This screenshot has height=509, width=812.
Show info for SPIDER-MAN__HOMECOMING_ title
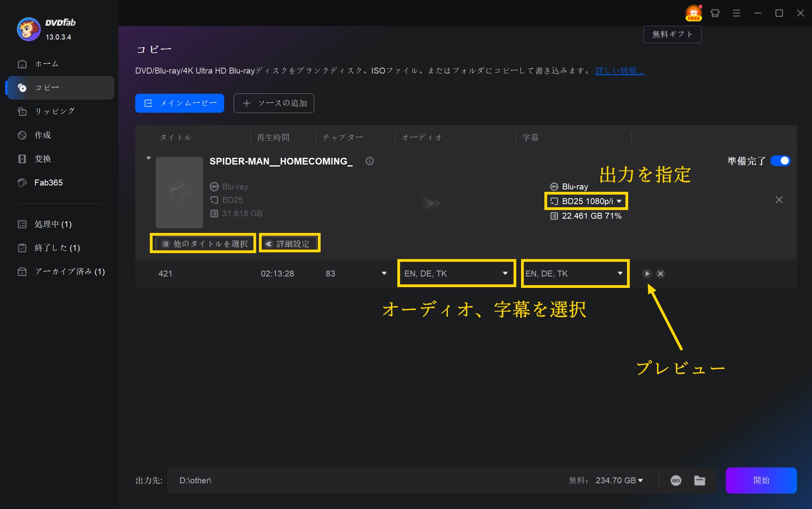coord(370,161)
